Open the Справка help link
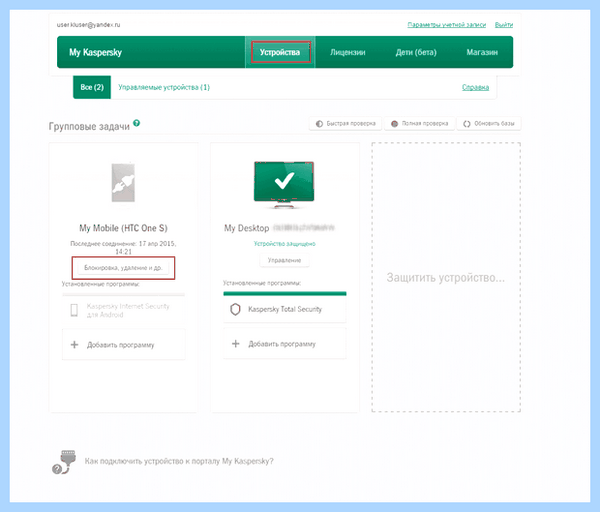The height and width of the screenshot is (512, 600). pyautogui.click(x=475, y=87)
